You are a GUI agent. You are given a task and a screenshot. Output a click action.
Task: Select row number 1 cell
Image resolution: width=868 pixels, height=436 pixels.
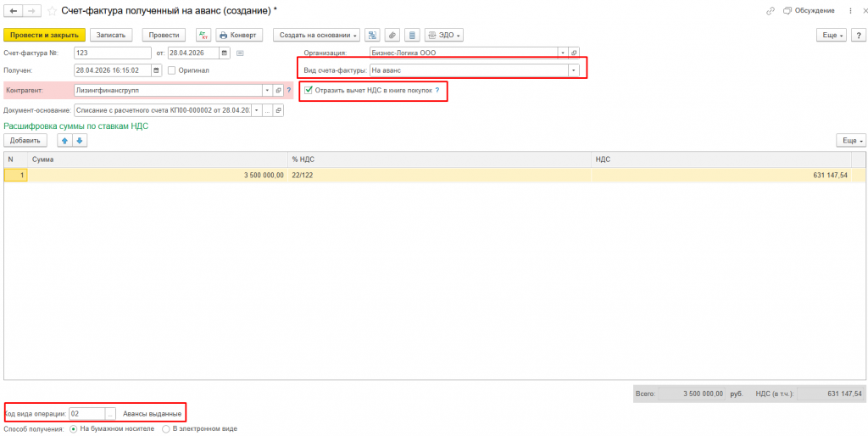point(15,175)
